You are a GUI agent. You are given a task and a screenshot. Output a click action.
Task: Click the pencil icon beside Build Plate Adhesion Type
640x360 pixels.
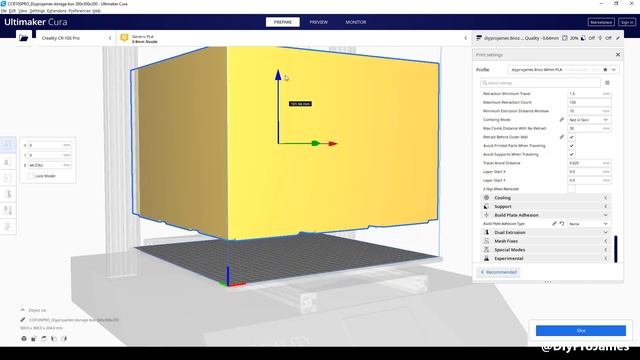(x=554, y=224)
